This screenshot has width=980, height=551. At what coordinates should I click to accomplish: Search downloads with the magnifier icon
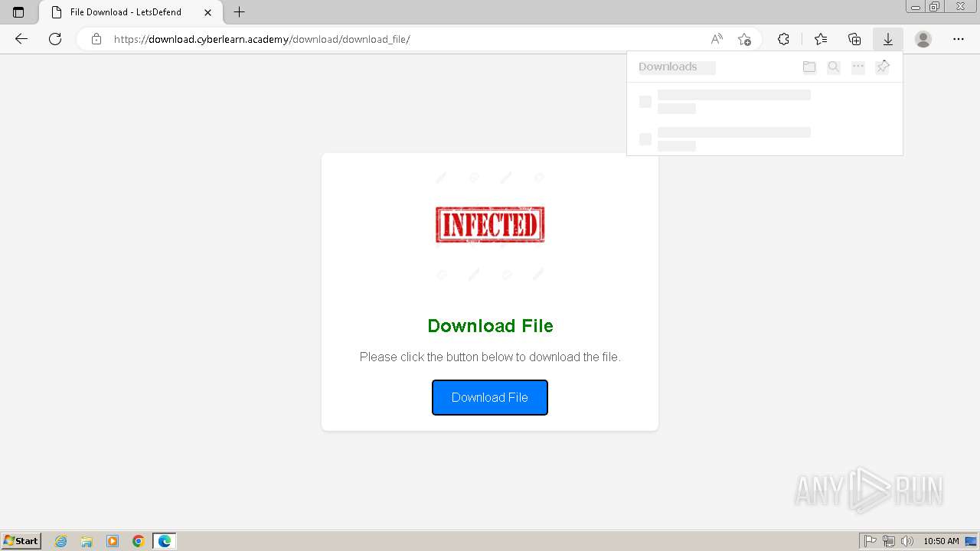pyautogui.click(x=834, y=67)
